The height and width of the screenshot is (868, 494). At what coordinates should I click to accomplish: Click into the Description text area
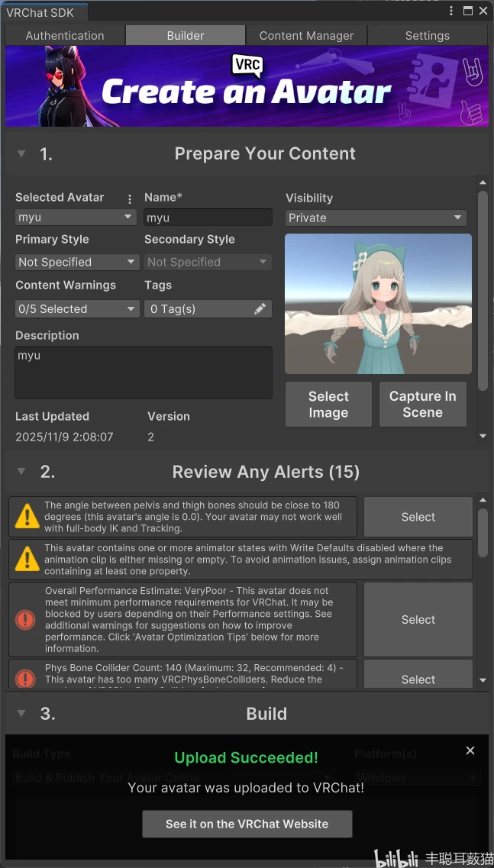pyautogui.click(x=144, y=373)
